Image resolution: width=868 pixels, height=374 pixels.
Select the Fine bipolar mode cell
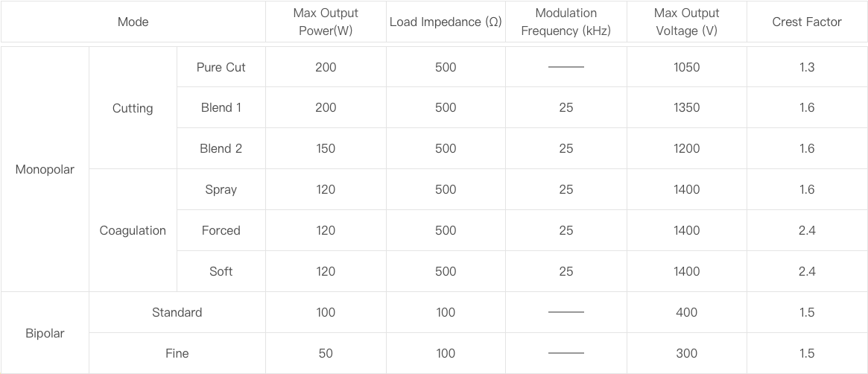(177, 353)
